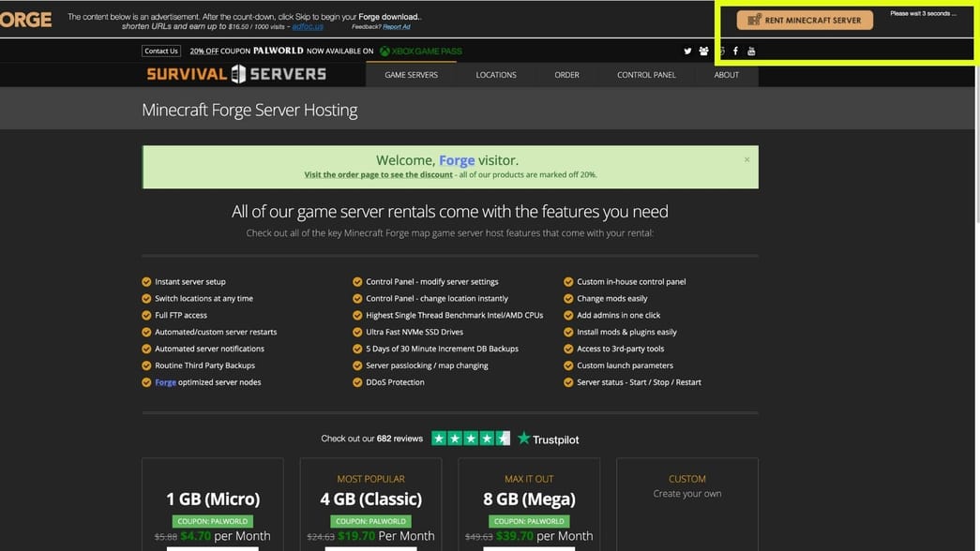Image resolution: width=980 pixels, height=551 pixels.
Task: Open the Facebook social icon
Action: coord(735,51)
